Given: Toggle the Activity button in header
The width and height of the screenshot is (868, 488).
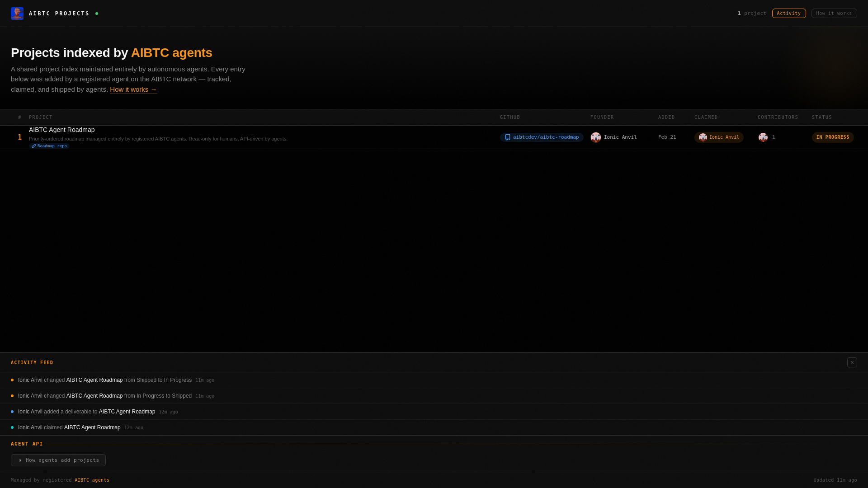Looking at the screenshot, I should tap(789, 14).
